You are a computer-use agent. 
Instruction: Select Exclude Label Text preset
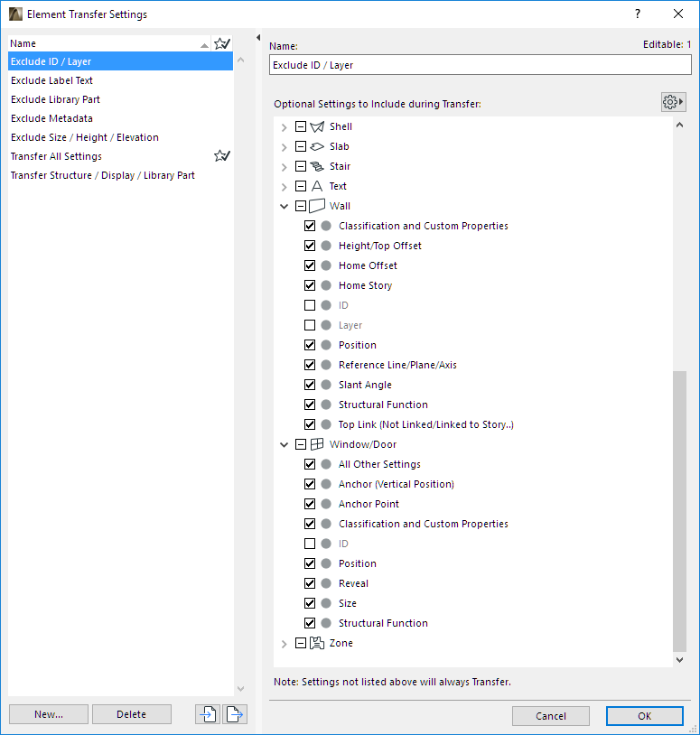120,80
